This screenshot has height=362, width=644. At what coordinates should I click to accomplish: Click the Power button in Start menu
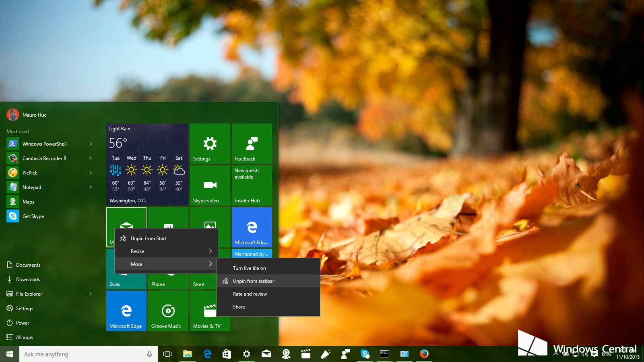pyautogui.click(x=22, y=323)
